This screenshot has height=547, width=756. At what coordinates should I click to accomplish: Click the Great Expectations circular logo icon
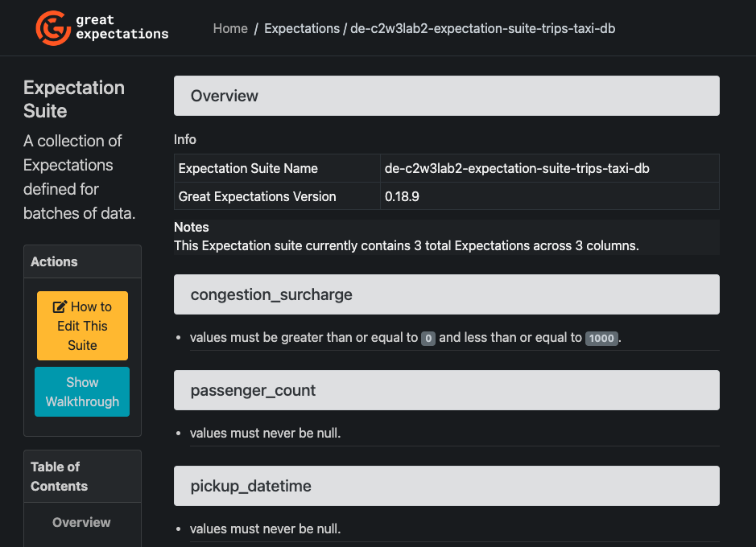coord(53,27)
